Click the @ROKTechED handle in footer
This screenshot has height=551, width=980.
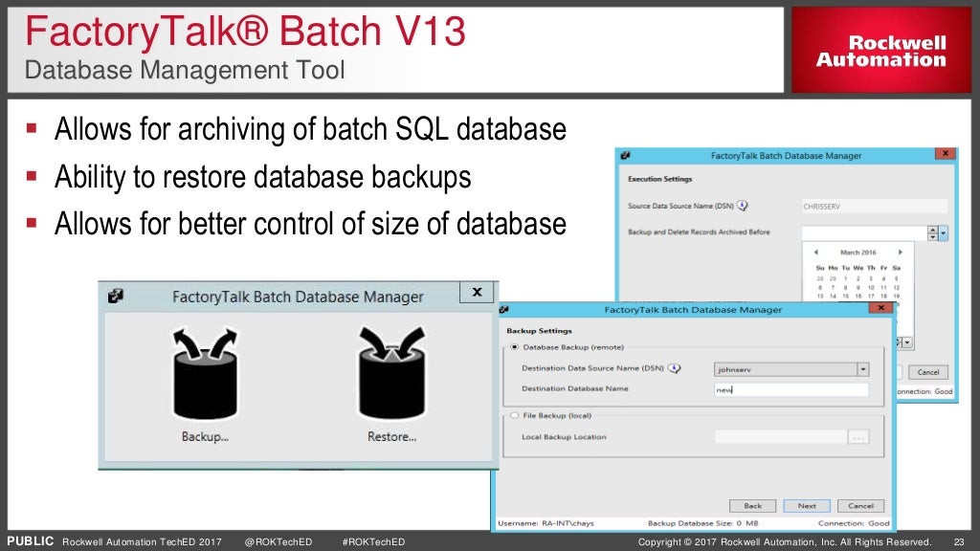coord(278,541)
